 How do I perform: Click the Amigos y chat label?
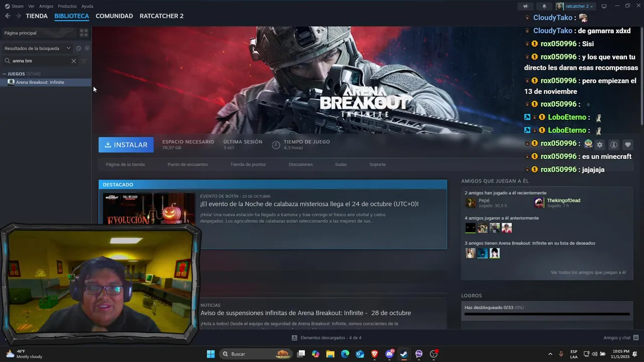(x=617, y=338)
